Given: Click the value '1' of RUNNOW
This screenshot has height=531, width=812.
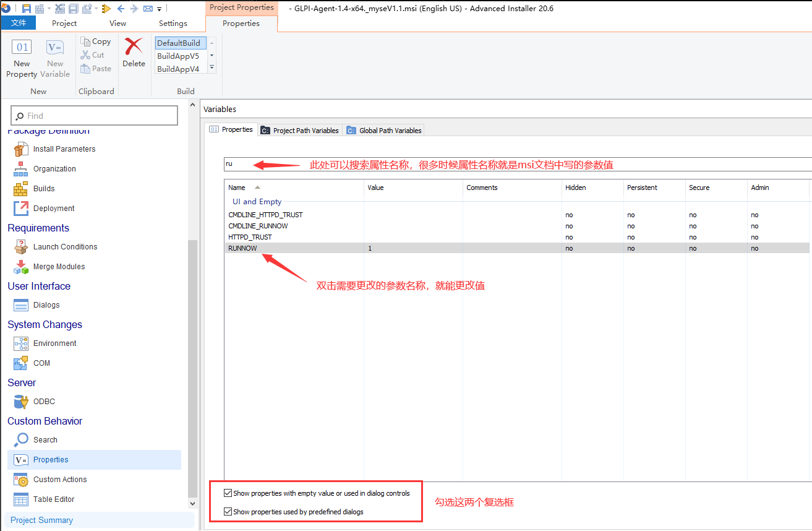Looking at the screenshot, I should click(370, 248).
